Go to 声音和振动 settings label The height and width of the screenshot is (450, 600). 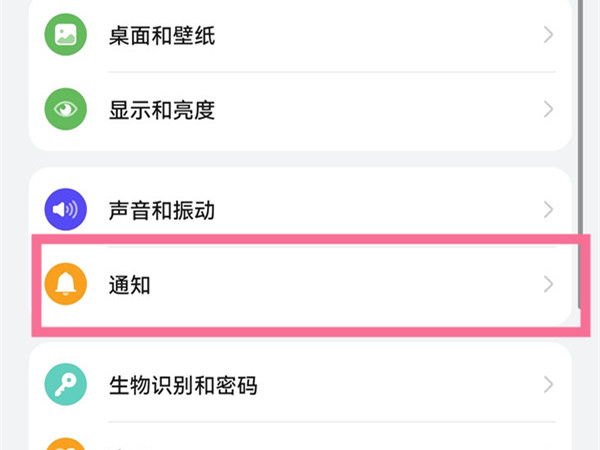[161, 211]
